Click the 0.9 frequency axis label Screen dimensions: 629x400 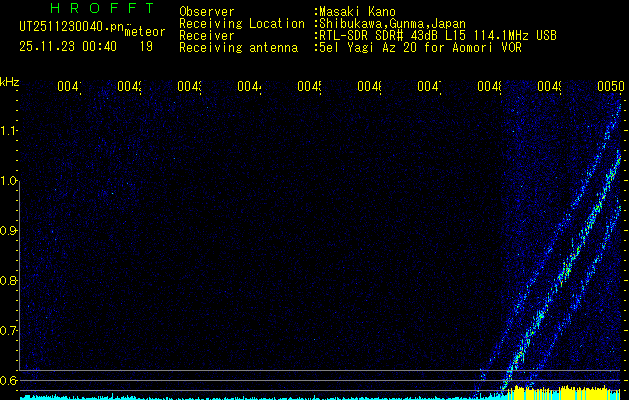(x=8, y=230)
